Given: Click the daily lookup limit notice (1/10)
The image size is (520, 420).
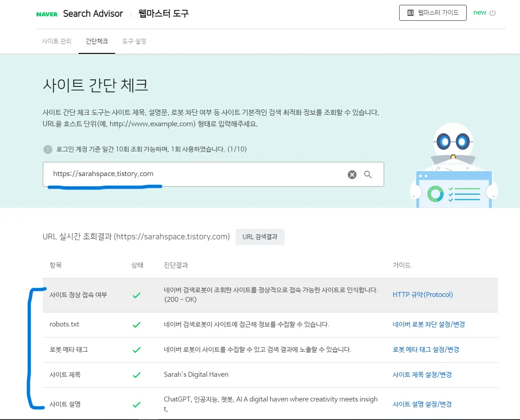Looking at the screenshot, I should coord(152,149).
